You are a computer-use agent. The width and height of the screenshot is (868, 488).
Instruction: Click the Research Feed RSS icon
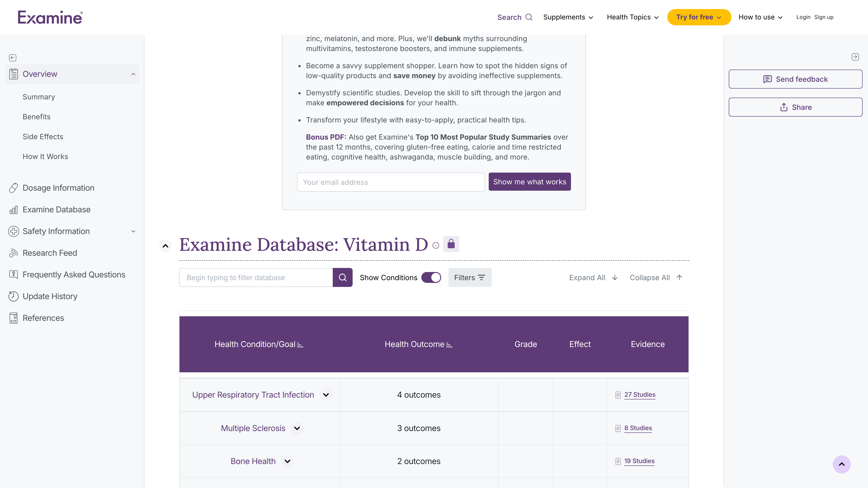coord(14,253)
